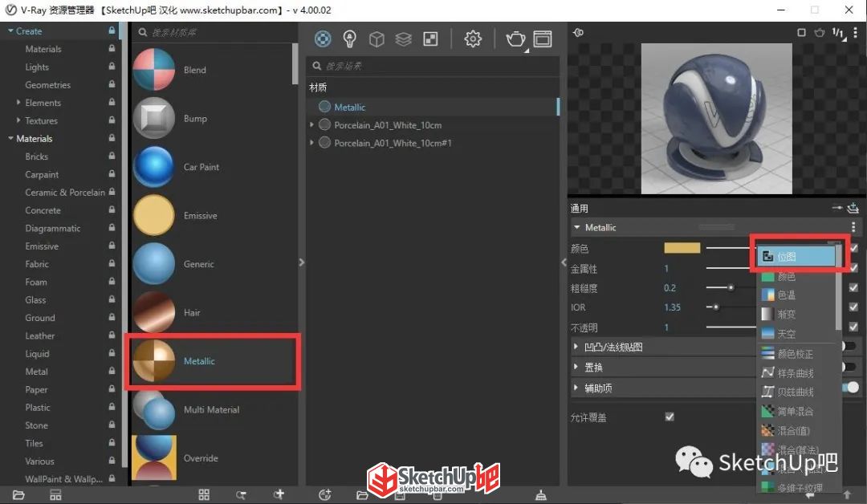This screenshot has width=867, height=504.
Task: Select the Blend material thumbnail
Action: click(x=153, y=70)
